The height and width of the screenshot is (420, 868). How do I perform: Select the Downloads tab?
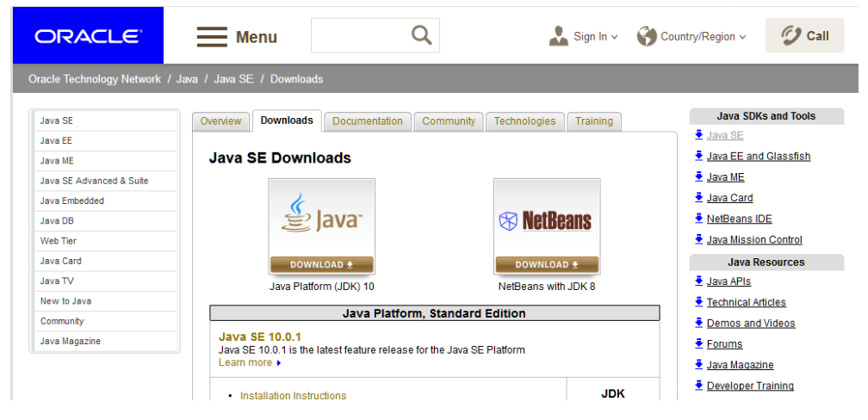(x=287, y=120)
